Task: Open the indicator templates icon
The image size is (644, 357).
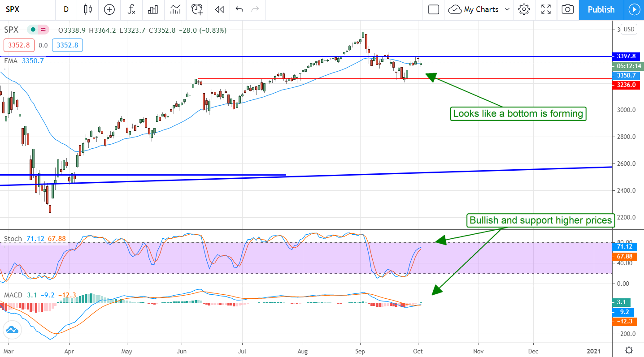Action: tap(175, 9)
